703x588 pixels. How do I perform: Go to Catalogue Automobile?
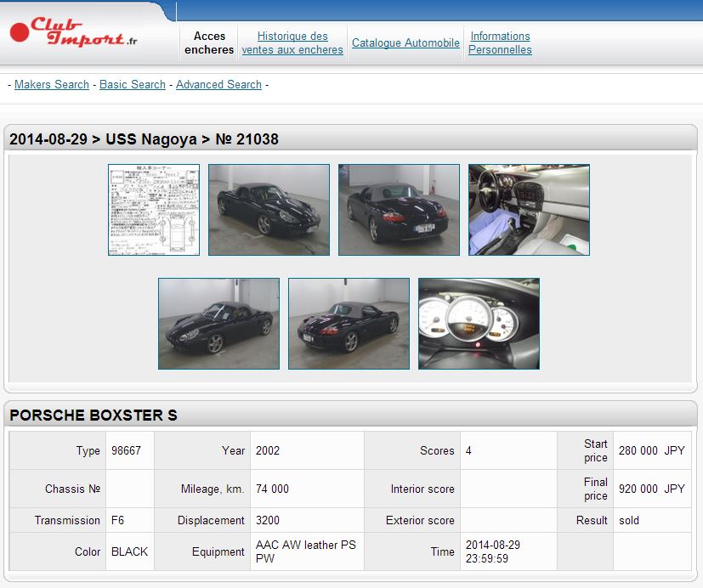(x=405, y=42)
